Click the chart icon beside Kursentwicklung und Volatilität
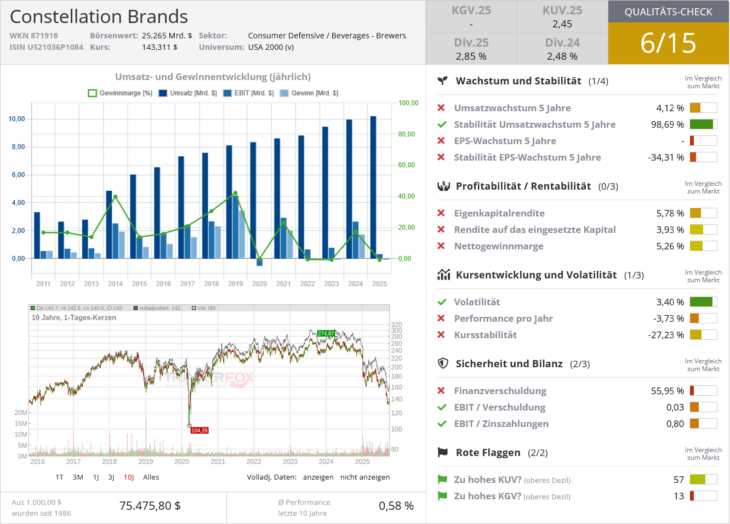Image resolution: width=730 pixels, height=524 pixels. 442,274
